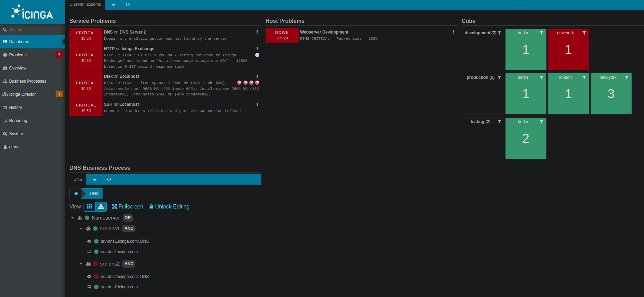Open dropdown next to Current Incidents tab

click(113, 4)
